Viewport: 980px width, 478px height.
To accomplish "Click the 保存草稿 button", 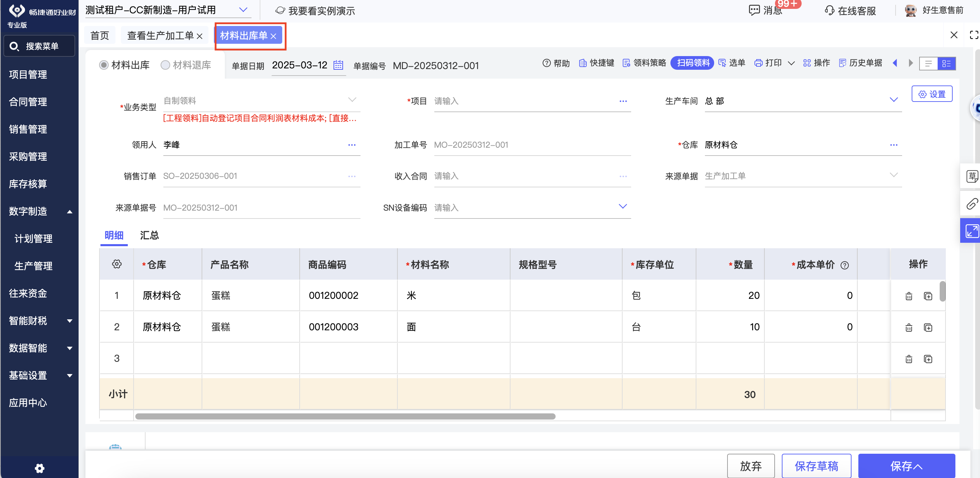I will point(816,465).
